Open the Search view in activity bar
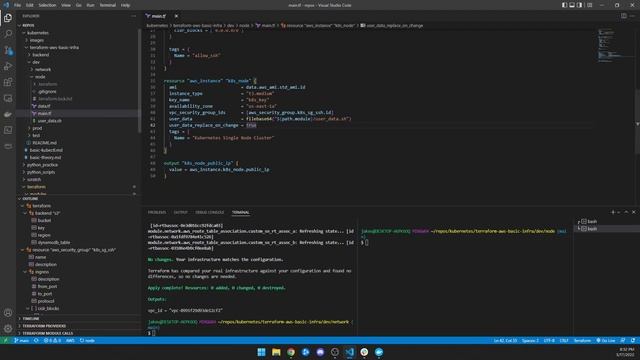Viewport: 640px width, 360px height. 8,34
